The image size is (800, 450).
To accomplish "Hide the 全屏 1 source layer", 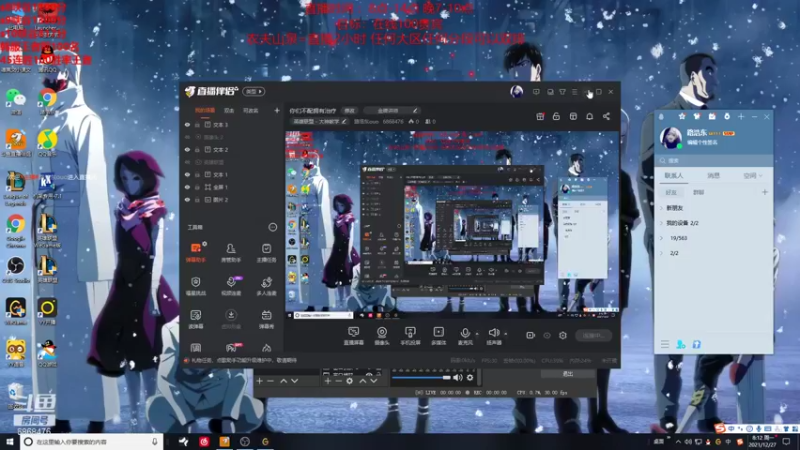I will (x=187, y=187).
